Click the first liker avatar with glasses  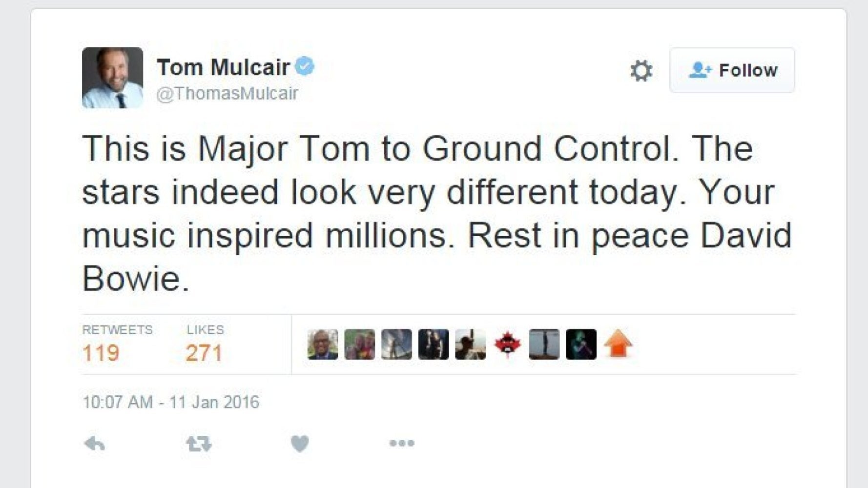click(x=322, y=344)
